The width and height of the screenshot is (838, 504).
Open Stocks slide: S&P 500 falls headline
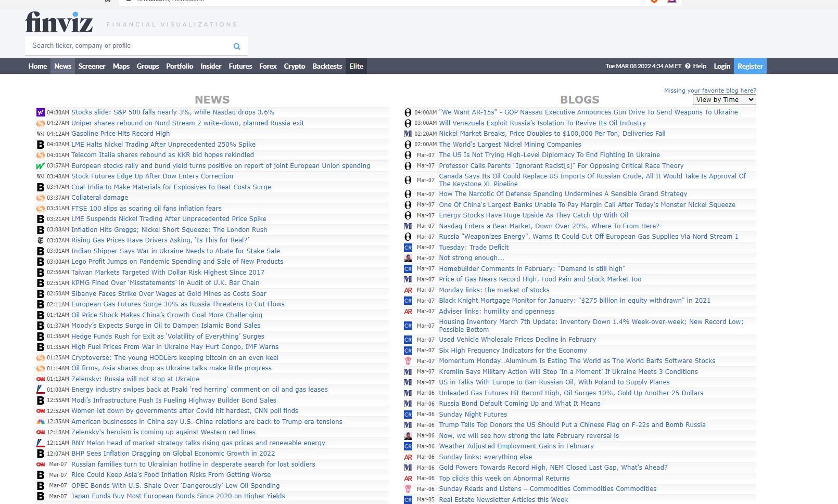173,112
